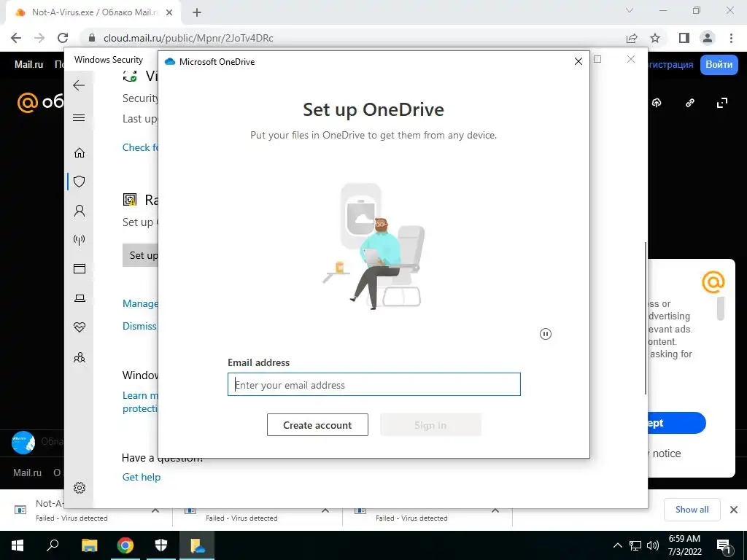Expand view with fullscreen icon on Mail.ru
747x560 pixels.
tap(722, 103)
